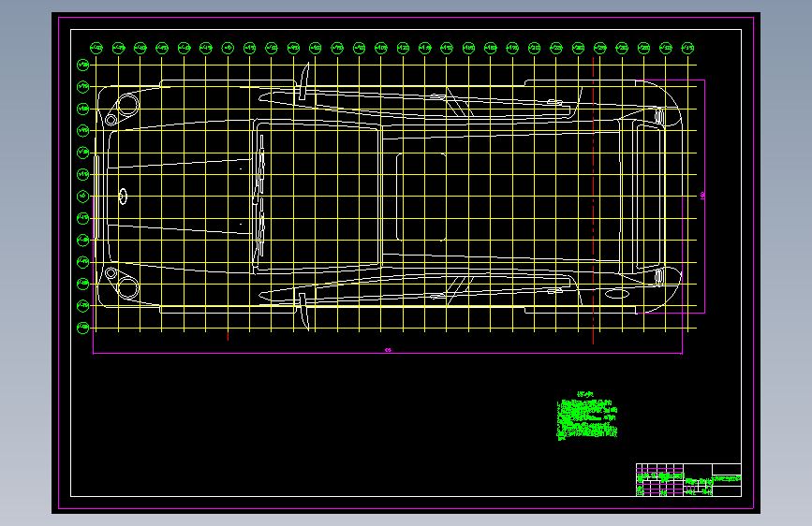Pick the upper tail lamp outline
The image size is (812, 526).
(659, 116)
